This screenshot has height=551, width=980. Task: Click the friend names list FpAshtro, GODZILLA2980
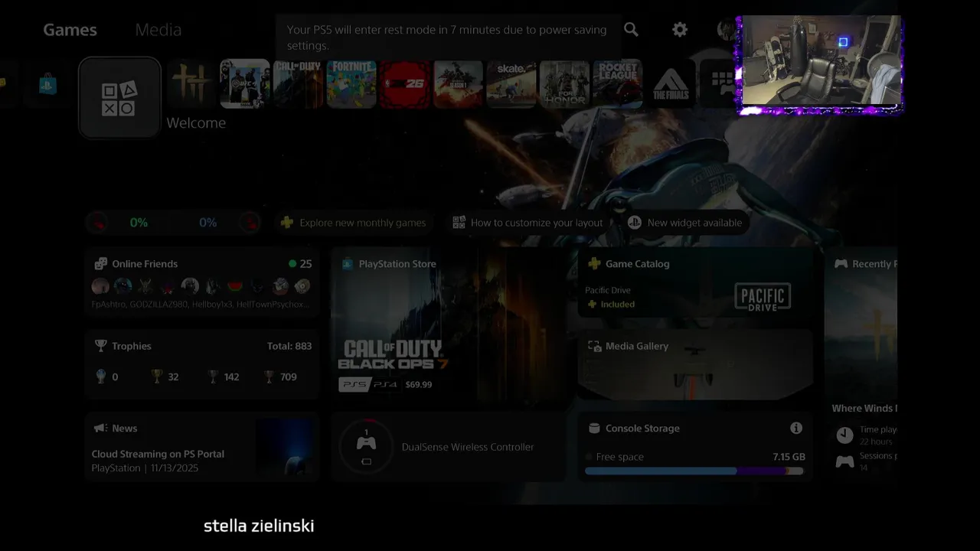[200, 305]
